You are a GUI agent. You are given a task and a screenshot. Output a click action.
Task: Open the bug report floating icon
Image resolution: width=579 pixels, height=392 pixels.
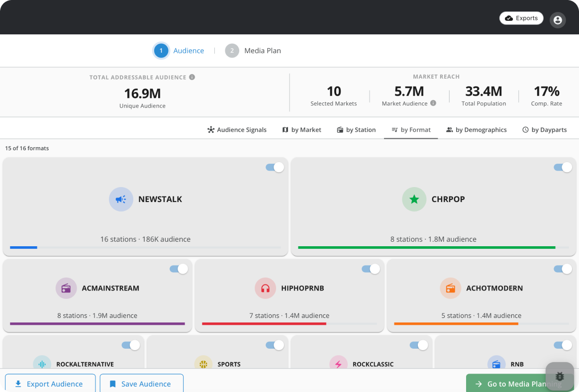(560, 376)
